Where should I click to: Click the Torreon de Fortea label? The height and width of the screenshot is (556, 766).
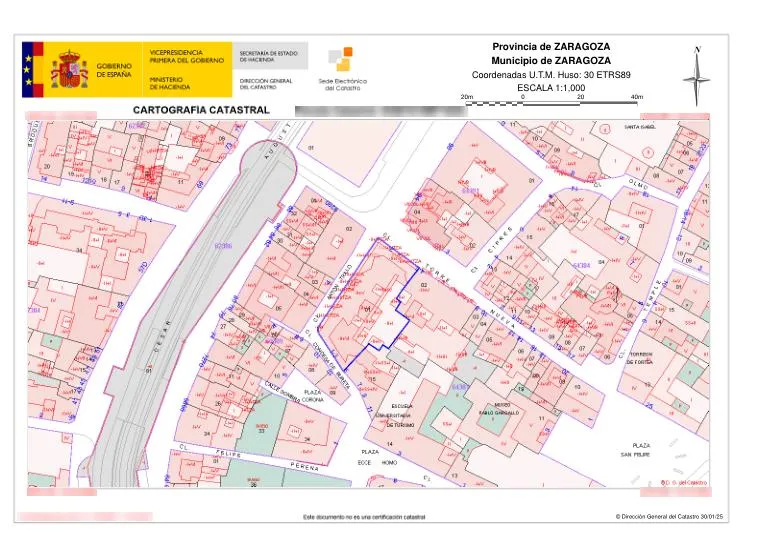tap(641, 358)
